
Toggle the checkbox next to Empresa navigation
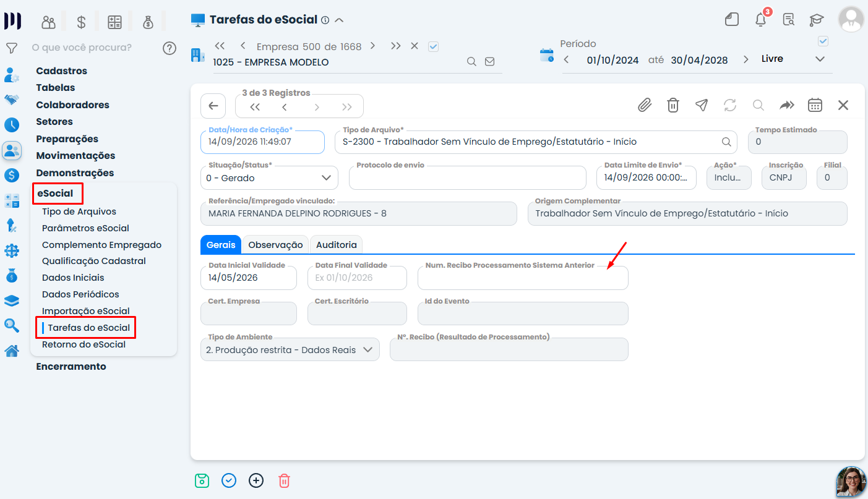click(434, 46)
